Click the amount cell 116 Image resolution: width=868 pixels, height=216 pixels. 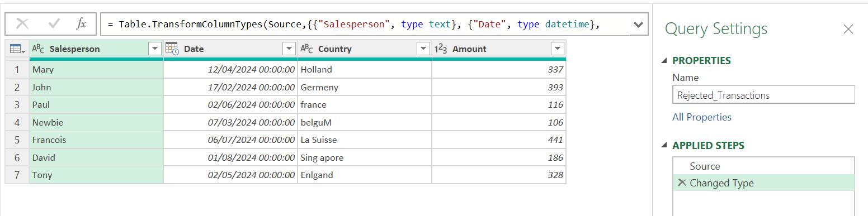(499, 105)
